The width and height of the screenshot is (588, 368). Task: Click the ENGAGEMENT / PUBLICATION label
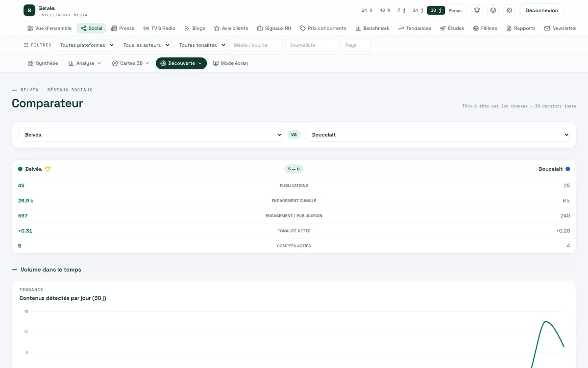[x=294, y=216]
